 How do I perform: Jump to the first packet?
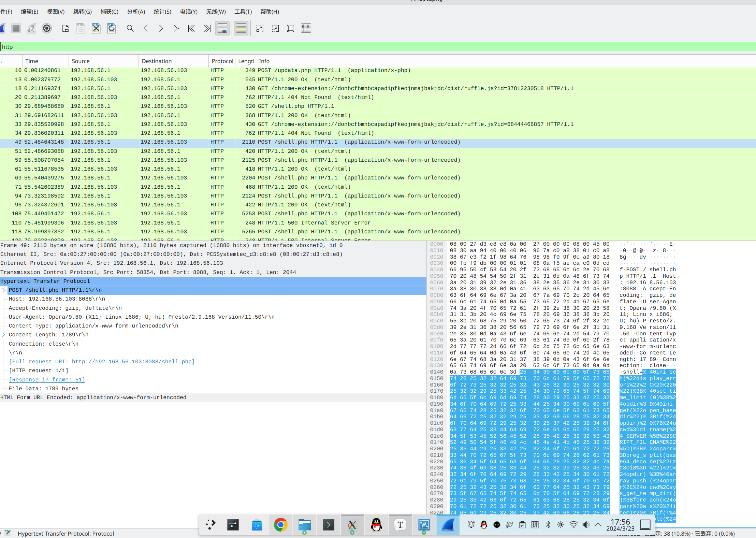coord(191,28)
